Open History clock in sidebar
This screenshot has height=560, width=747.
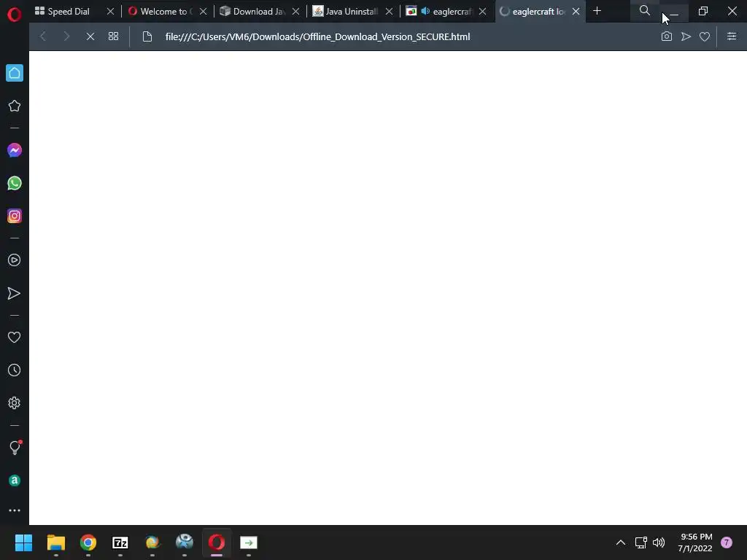[15, 370]
